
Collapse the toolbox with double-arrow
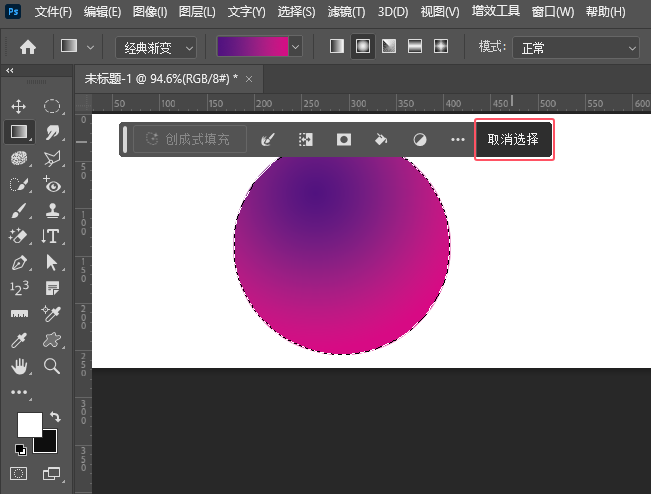click(x=10, y=71)
